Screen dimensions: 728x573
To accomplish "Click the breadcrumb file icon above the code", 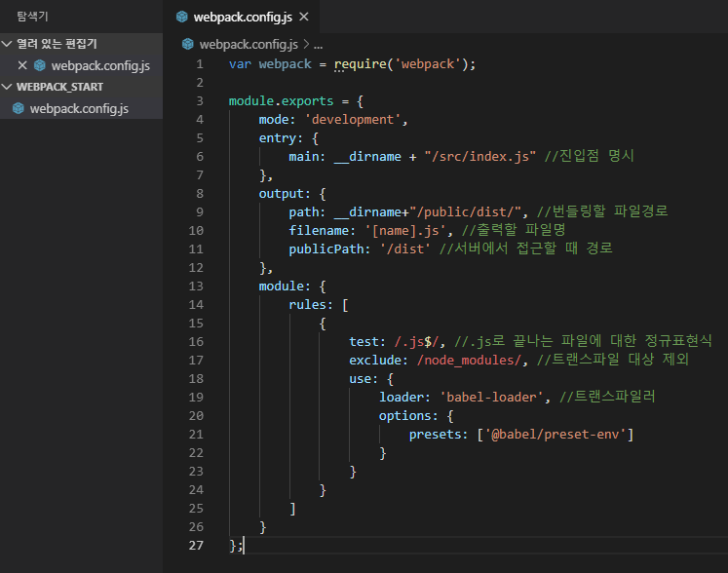I will [188, 44].
